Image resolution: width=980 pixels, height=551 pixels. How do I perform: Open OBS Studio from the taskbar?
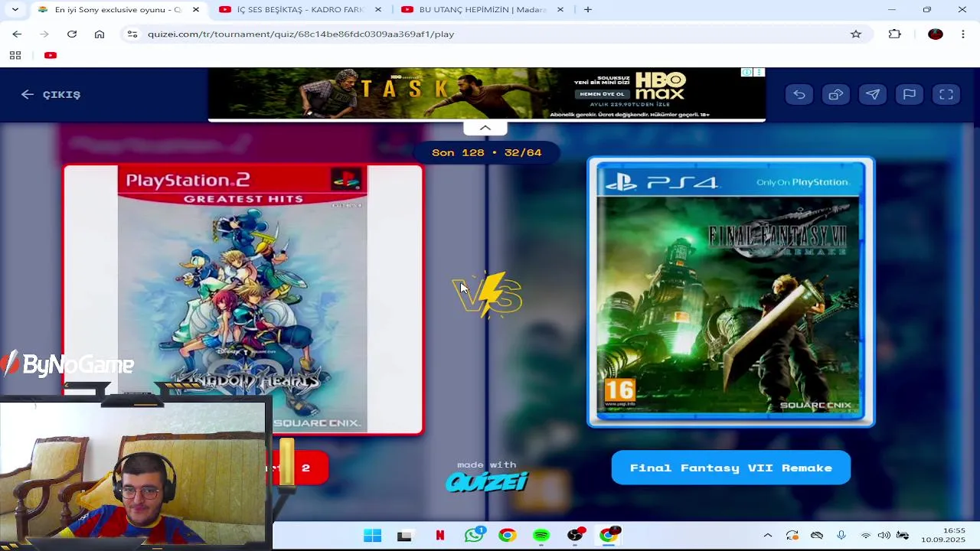point(576,536)
